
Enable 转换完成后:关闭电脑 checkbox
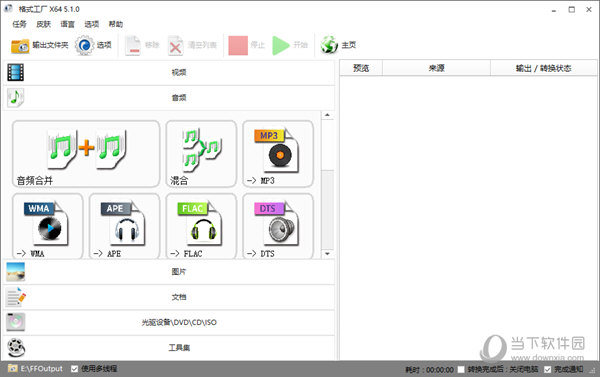click(x=461, y=369)
